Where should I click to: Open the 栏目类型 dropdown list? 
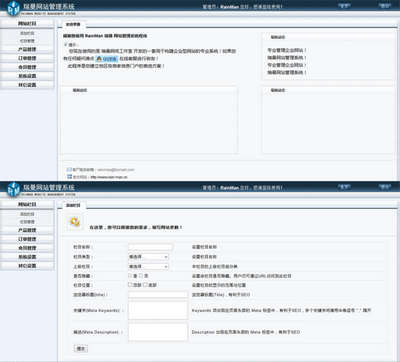coord(148,257)
